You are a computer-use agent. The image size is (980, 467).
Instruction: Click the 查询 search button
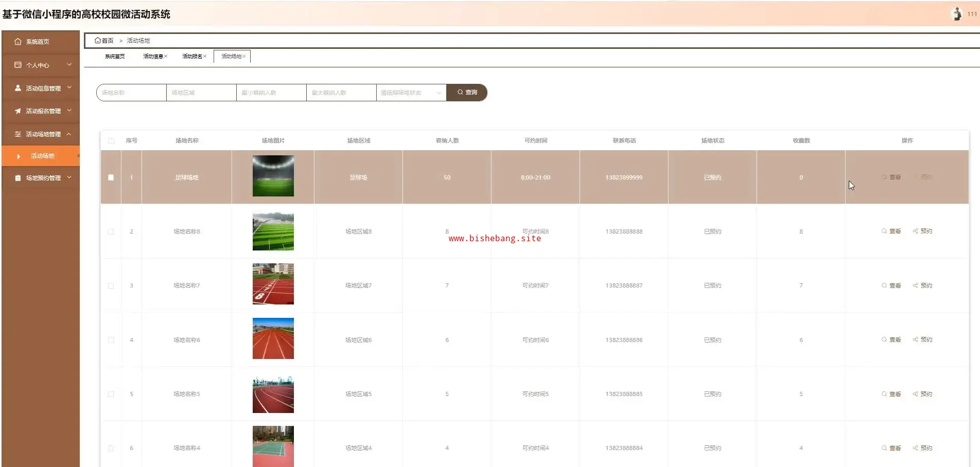(x=467, y=93)
